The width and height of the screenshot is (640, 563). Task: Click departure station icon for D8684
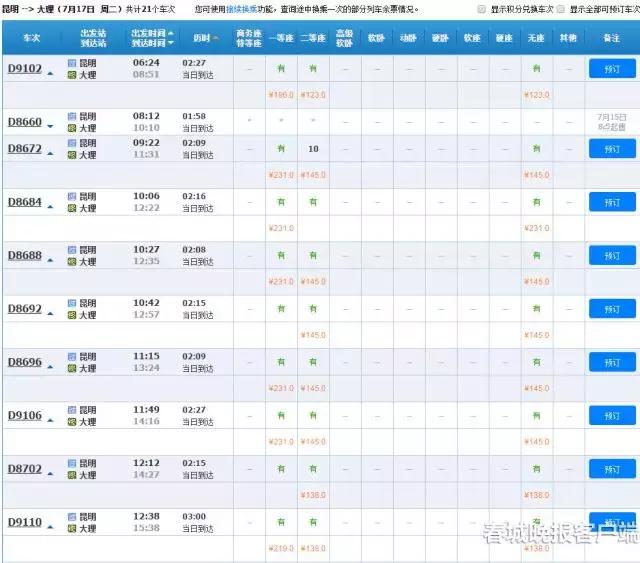tap(72, 196)
